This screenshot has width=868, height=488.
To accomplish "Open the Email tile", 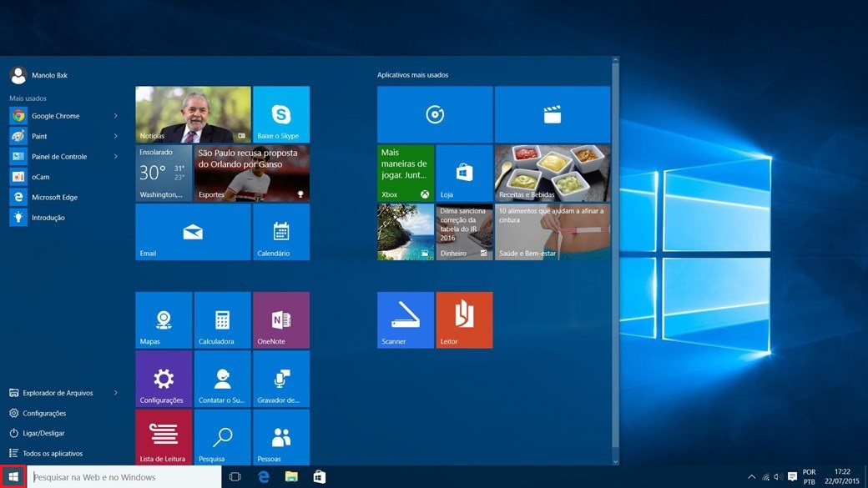I will coord(193,232).
